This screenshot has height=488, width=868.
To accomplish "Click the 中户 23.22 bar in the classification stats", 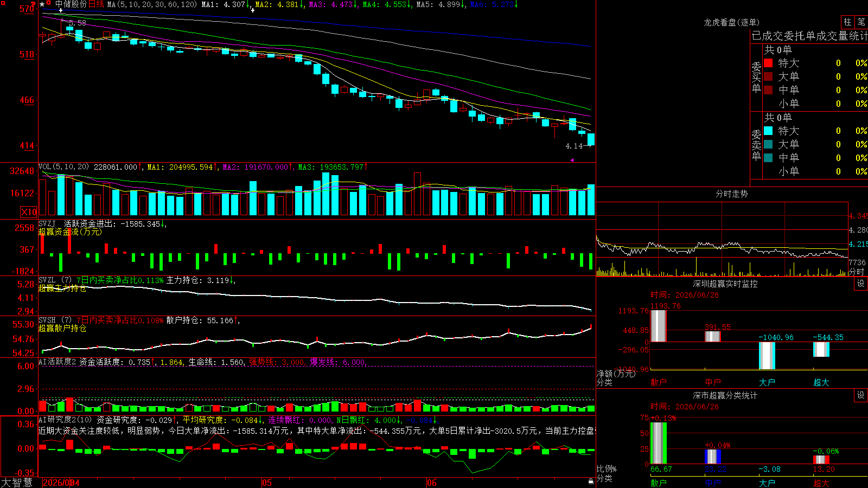I will coord(713,457).
